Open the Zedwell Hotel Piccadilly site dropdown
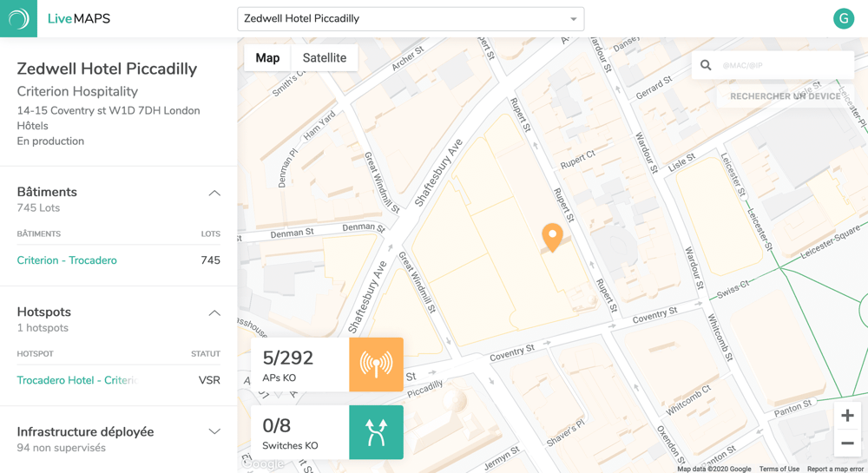This screenshot has width=868, height=473. [x=411, y=19]
